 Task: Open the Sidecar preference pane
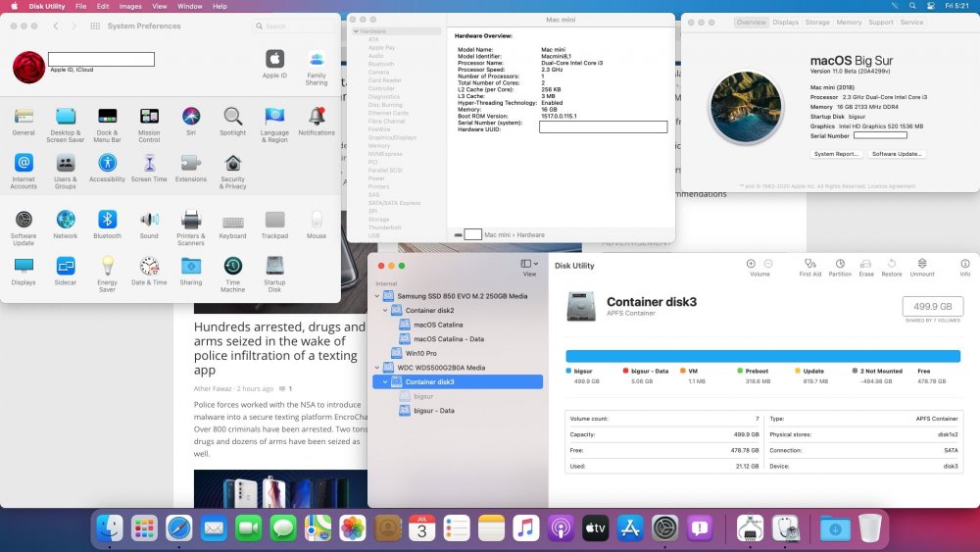[x=66, y=271]
